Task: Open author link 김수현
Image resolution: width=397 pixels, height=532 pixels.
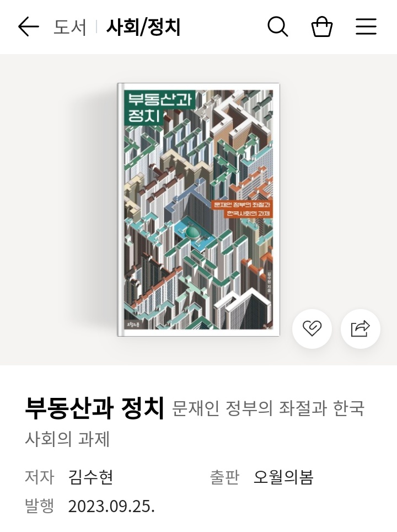Action: pyautogui.click(x=90, y=477)
